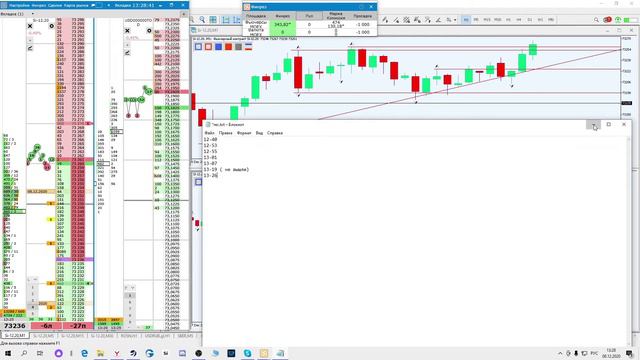Image resolution: width=640 pixels, height=360 pixels.
Task: Select the M5 timeframe button in chart toolbar
Action: click(x=476, y=20)
